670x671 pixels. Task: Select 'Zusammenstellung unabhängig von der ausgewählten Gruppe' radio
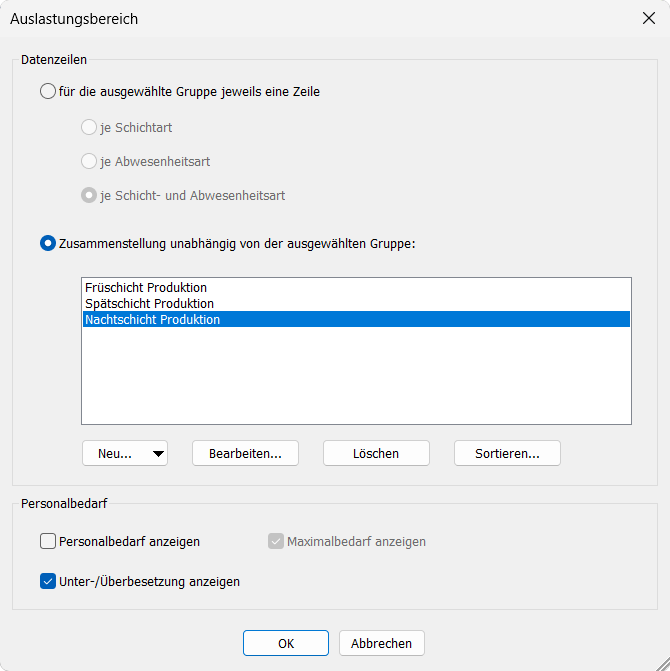(47, 243)
